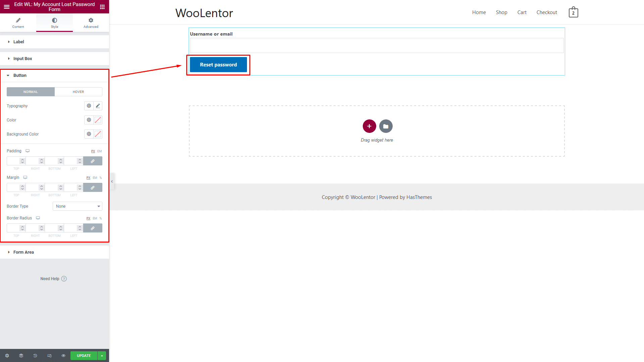Expand the Input Box section
Image resolution: width=644 pixels, height=362 pixels.
pyautogui.click(x=23, y=59)
